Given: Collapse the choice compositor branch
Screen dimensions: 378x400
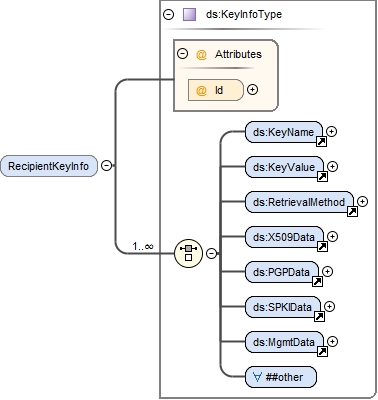Looking at the screenshot, I should [211, 253].
